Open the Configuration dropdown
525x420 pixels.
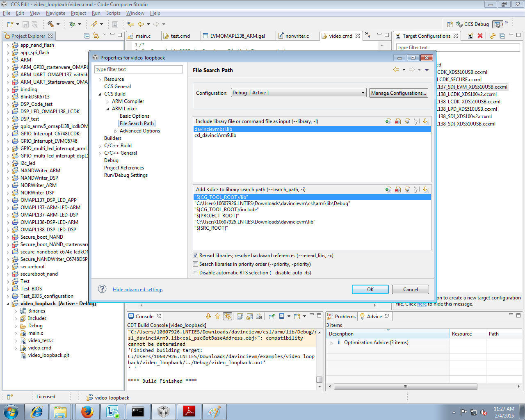tap(299, 93)
